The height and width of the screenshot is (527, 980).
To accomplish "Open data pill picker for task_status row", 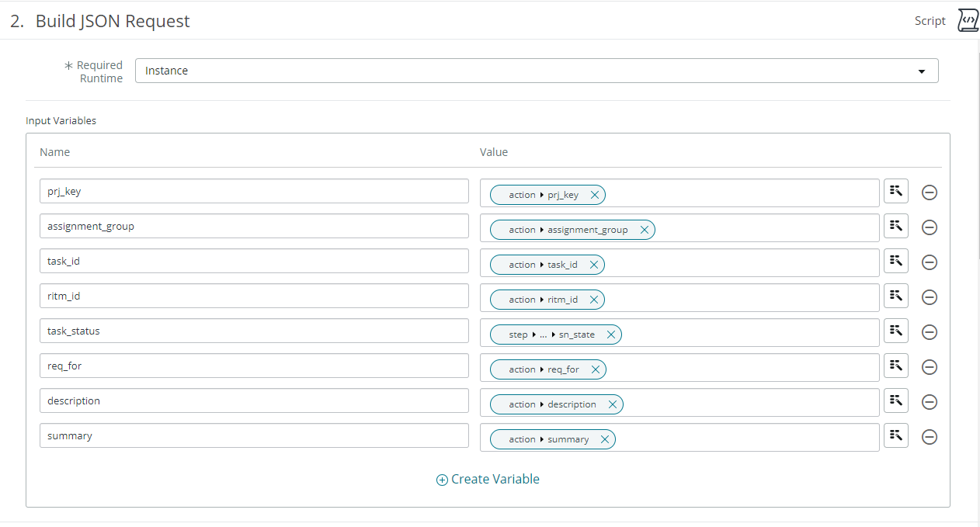I will 896,331.
